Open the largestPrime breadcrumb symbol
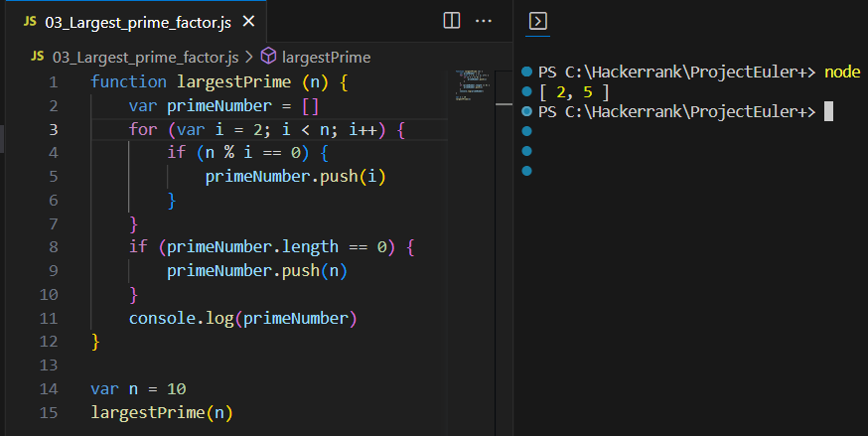 (326, 57)
